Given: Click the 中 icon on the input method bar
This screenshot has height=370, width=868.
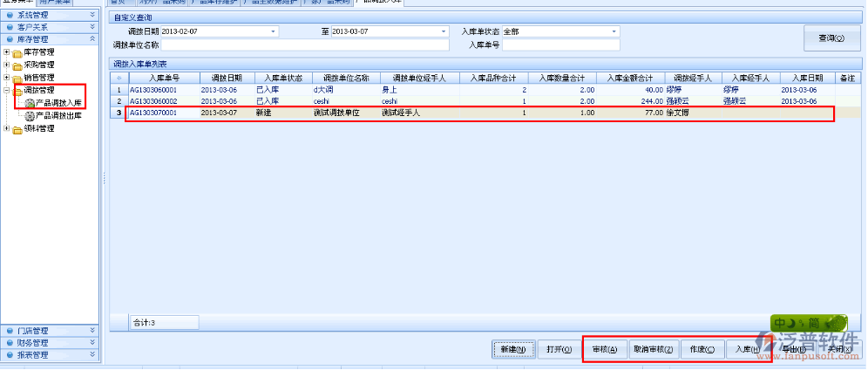Looking at the screenshot, I should click(779, 322).
